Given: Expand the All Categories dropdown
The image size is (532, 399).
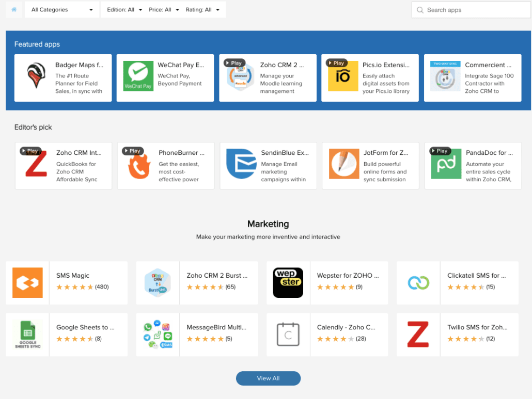Looking at the screenshot, I should point(61,9).
